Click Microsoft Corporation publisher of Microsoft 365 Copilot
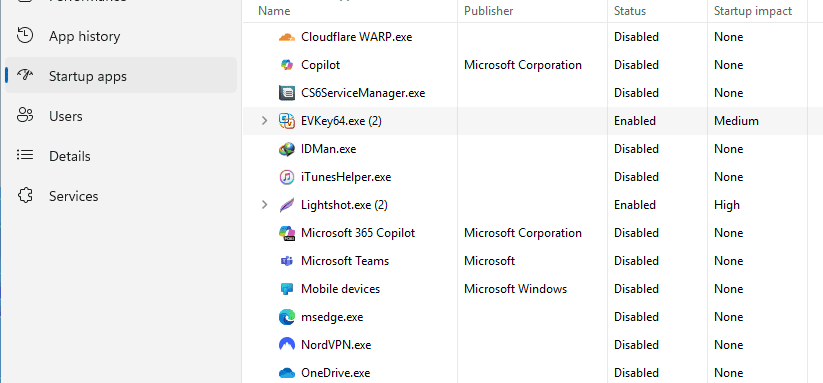823x383 pixels. (x=523, y=233)
